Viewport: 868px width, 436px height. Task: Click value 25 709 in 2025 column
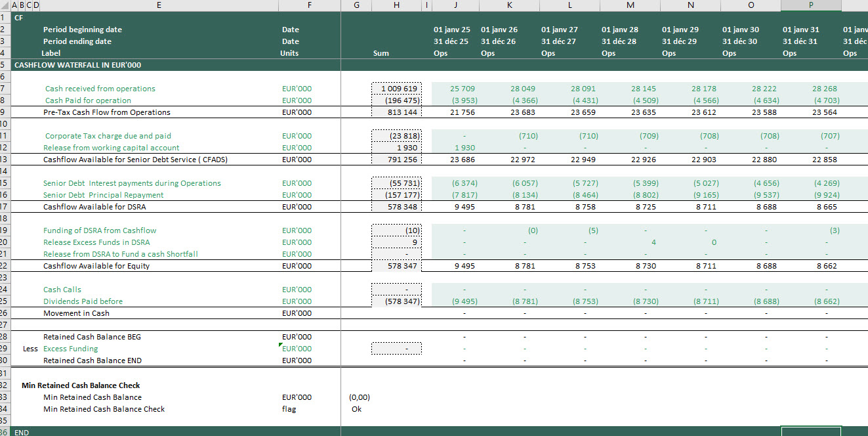click(463, 89)
